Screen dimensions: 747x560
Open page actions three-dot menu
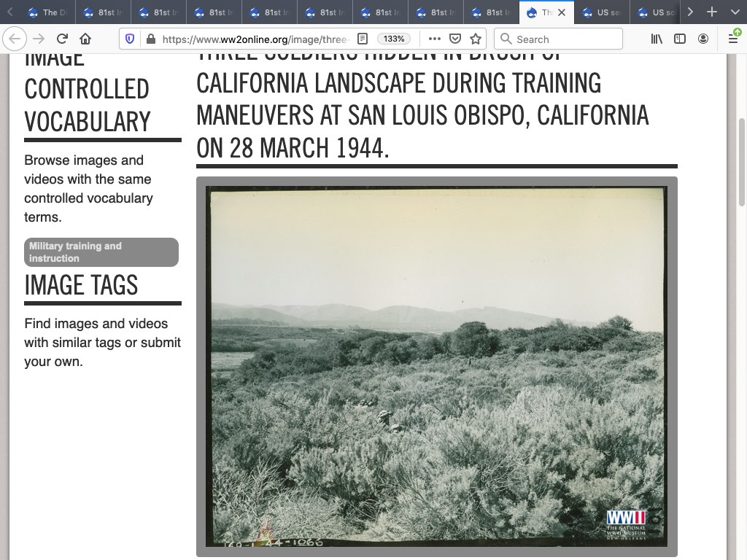(x=434, y=39)
